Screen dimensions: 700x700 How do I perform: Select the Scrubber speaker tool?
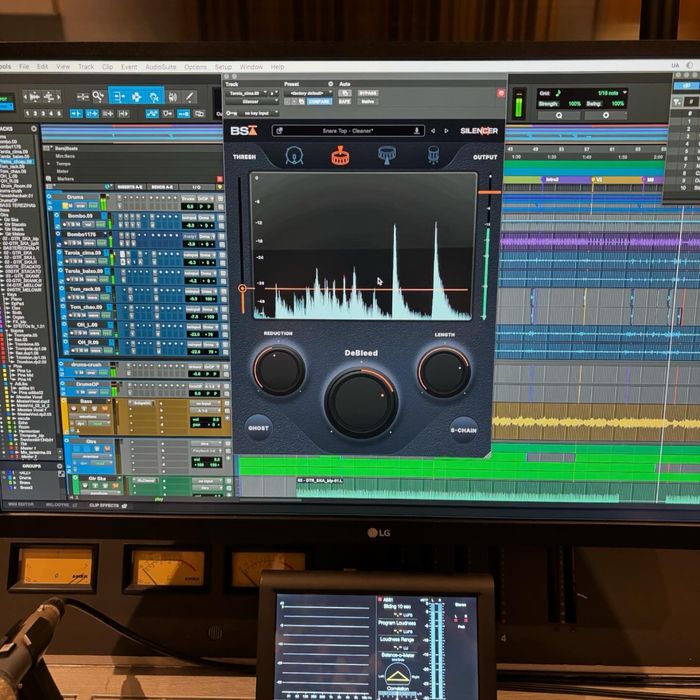point(173,97)
